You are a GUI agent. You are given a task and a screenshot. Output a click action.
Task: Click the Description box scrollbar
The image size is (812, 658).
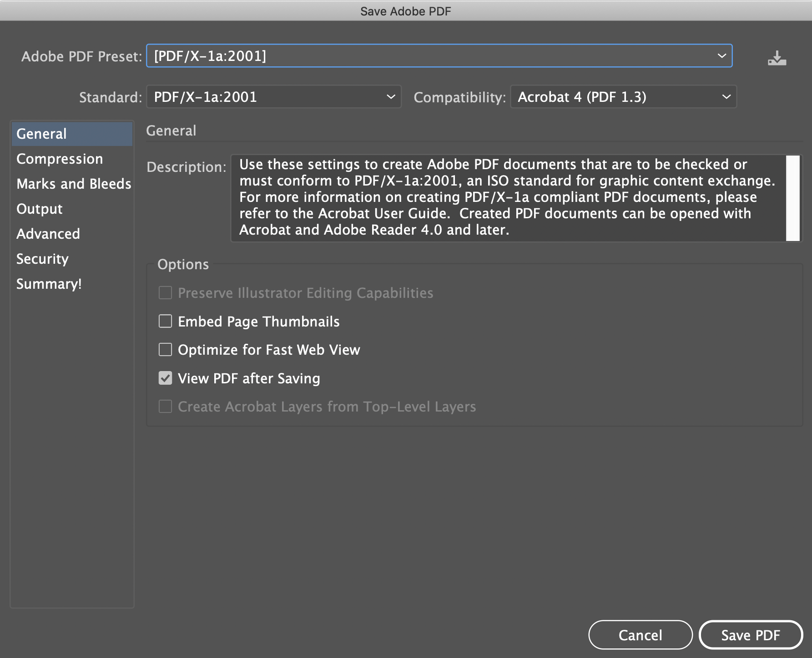pyautogui.click(x=792, y=198)
